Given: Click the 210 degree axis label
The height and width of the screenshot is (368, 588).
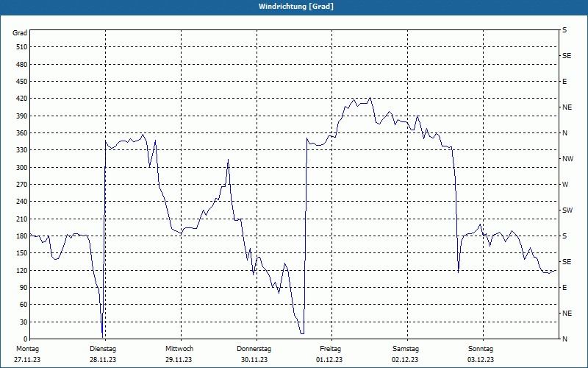Looking at the screenshot, I should pyautogui.click(x=22, y=219).
